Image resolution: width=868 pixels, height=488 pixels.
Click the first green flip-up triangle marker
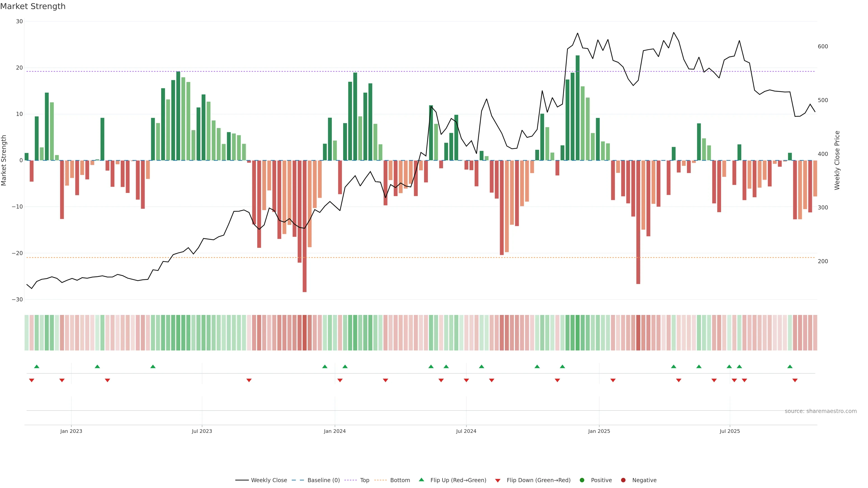[37, 366]
